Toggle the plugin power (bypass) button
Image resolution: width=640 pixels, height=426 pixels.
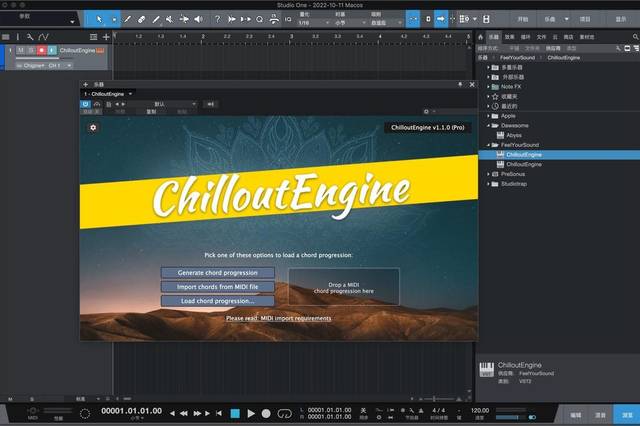pos(85,104)
